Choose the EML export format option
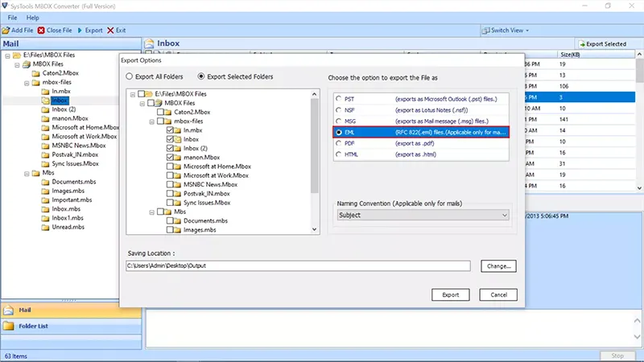This screenshot has height=362, width=644. (x=338, y=132)
